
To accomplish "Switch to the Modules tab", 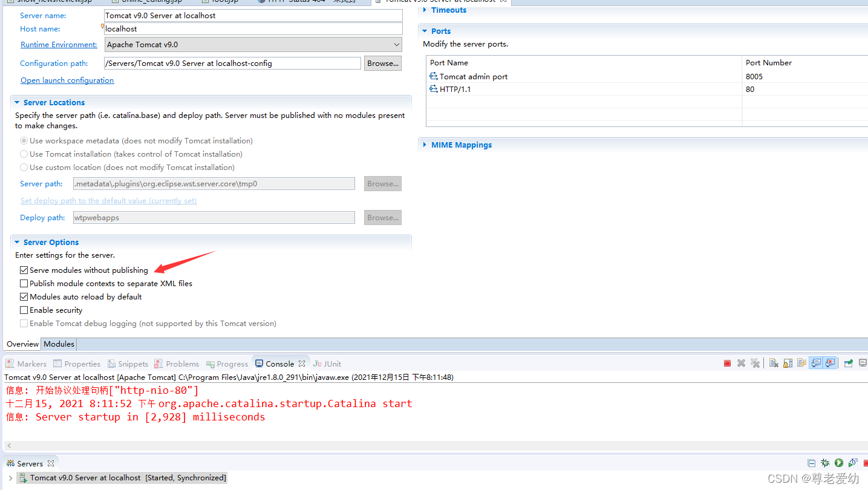I will [x=58, y=344].
